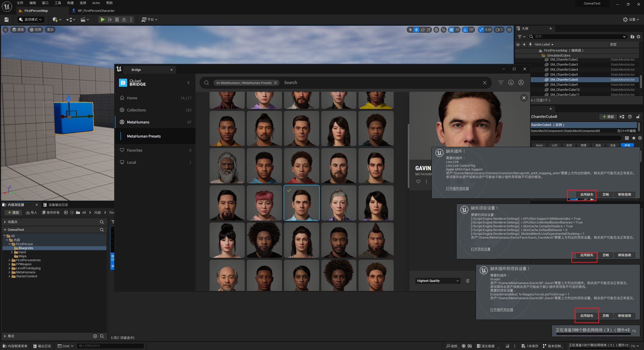Open viewport layout maximize icon
The image size is (644, 350).
pos(509,29)
